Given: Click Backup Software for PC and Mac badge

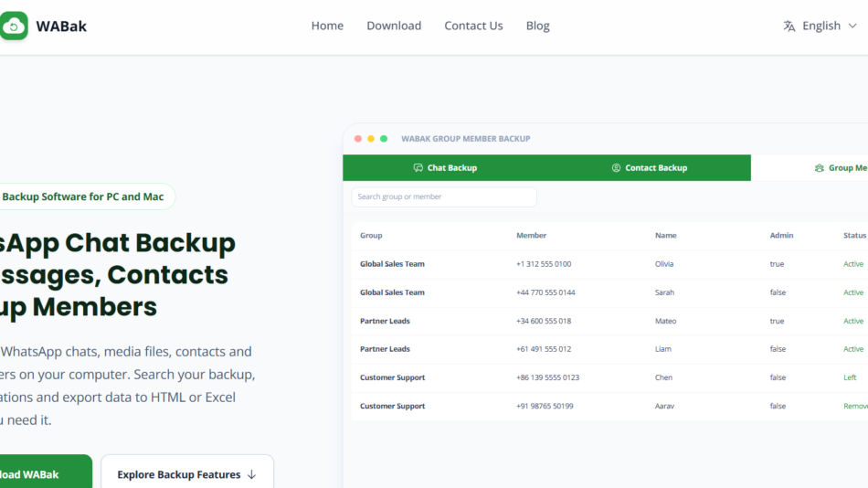Looking at the screenshot, I should click(87, 196).
